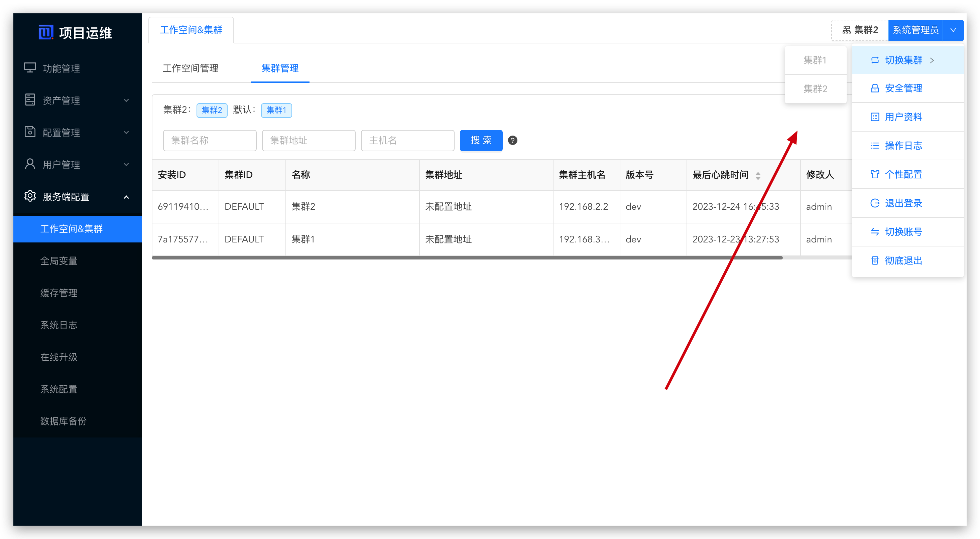This screenshot has height=539, width=980.
Task: Select the 个性配置 shirt icon
Action: click(875, 174)
